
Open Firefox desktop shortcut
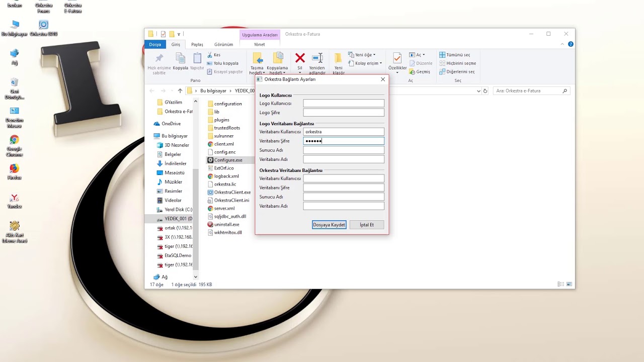[x=15, y=171]
